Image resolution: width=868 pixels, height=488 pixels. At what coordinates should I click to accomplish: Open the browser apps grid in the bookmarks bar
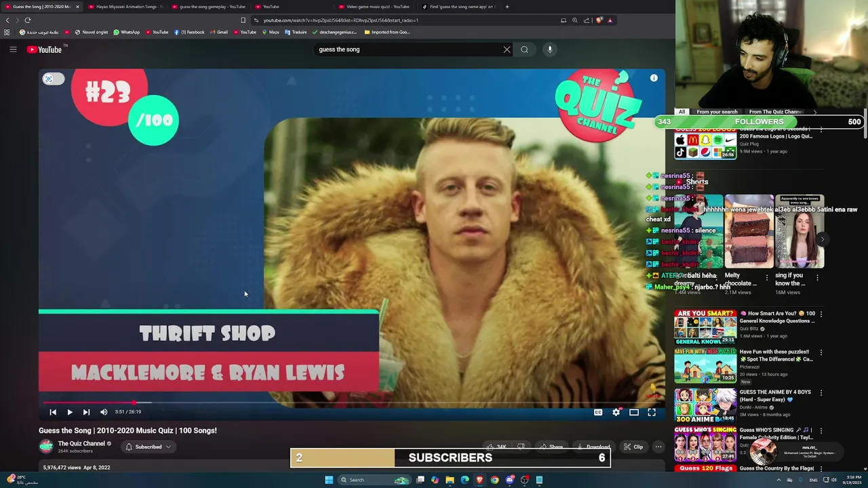(x=7, y=32)
